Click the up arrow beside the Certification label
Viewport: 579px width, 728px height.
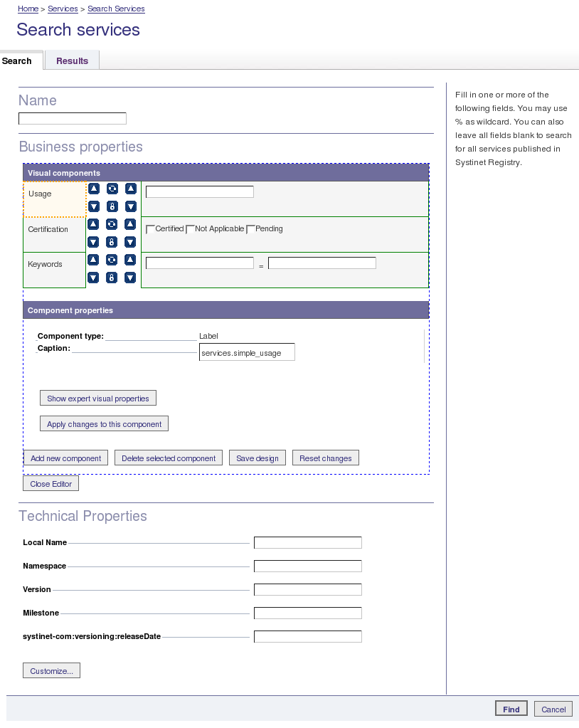click(93, 224)
